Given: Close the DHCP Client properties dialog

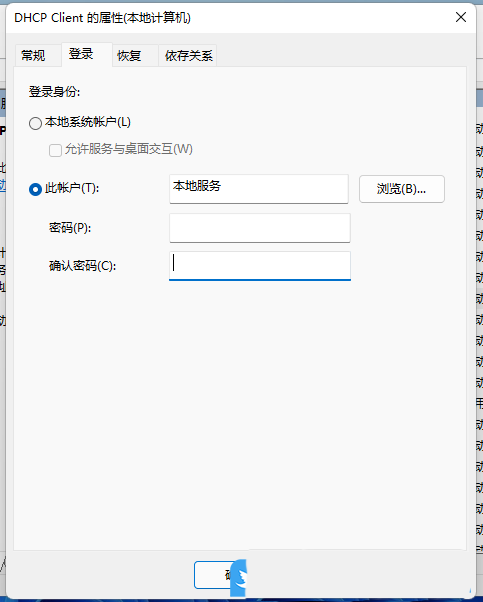Looking at the screenshot, I should pyautogui.click(x=461, y=17).
